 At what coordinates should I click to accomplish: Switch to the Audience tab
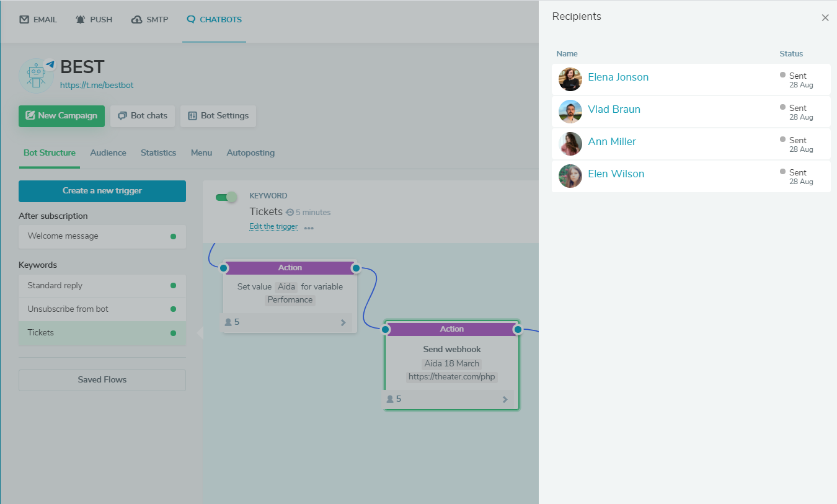tap(108, 153)
